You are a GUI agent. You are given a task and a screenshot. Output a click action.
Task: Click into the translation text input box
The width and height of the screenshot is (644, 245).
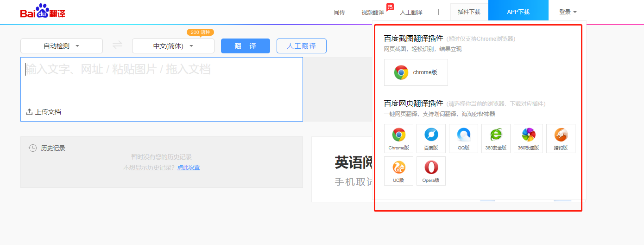pos(162,89)
